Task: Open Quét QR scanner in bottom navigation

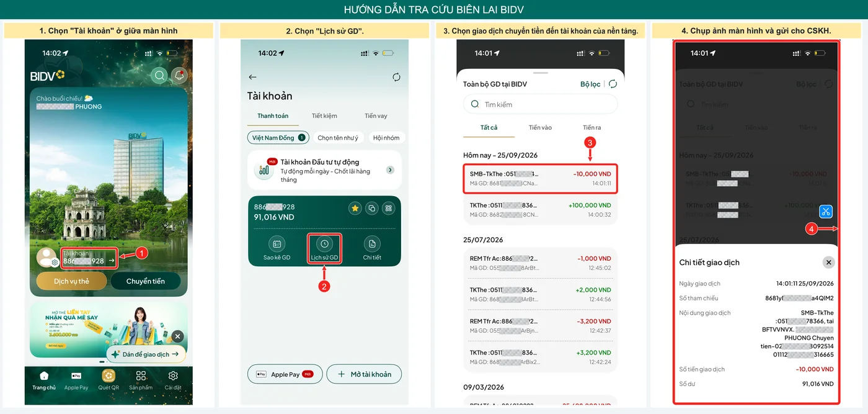Action: 108,380
